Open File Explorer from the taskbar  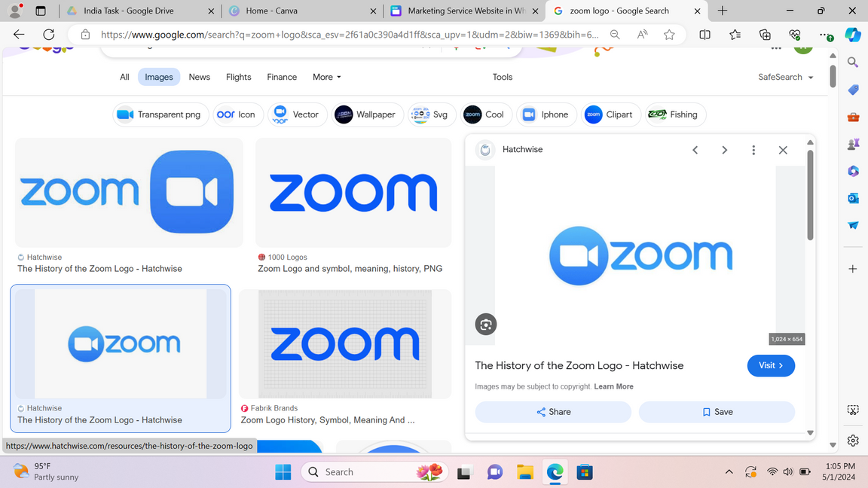[x=524, y=472]
